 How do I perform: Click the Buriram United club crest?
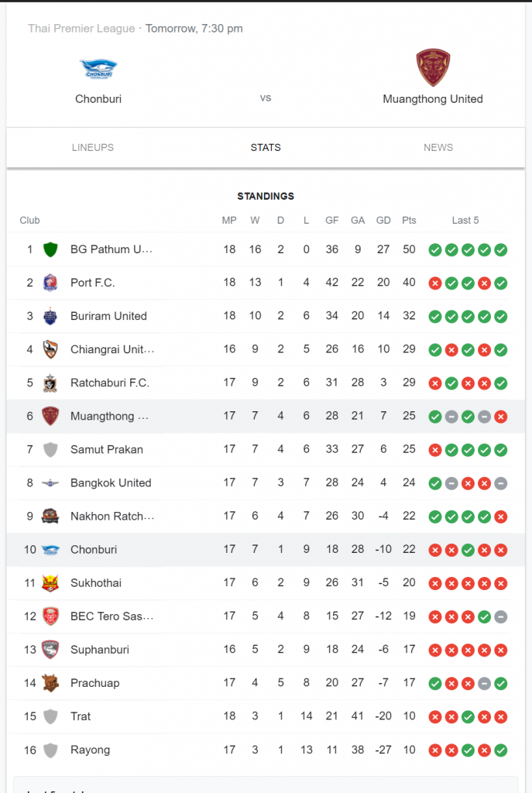[x=50, y=316]
